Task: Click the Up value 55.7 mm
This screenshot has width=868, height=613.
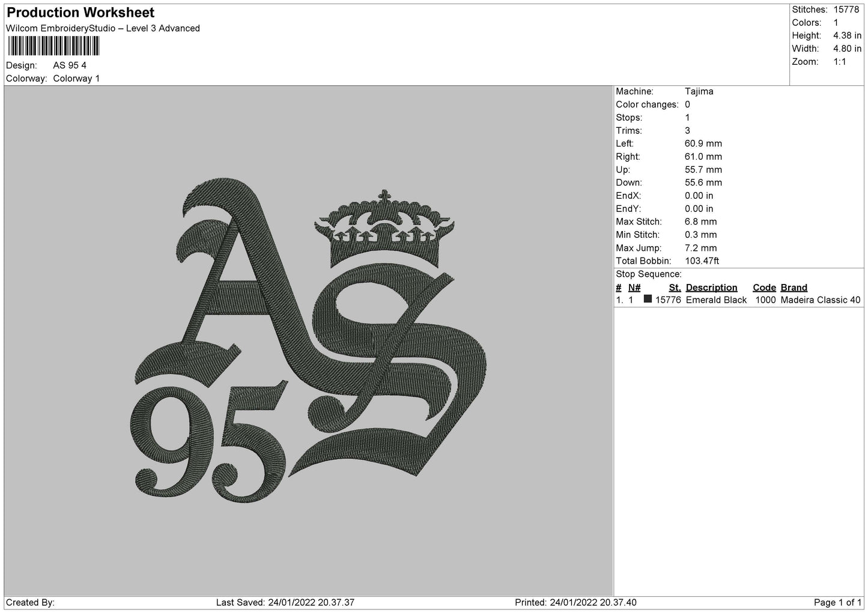Action: pyautogui.click(x=703, y=170)
